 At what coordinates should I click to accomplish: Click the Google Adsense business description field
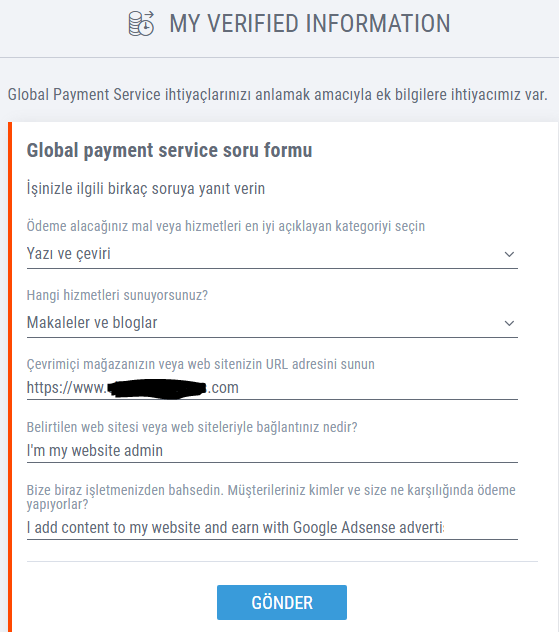click(272, 528)
